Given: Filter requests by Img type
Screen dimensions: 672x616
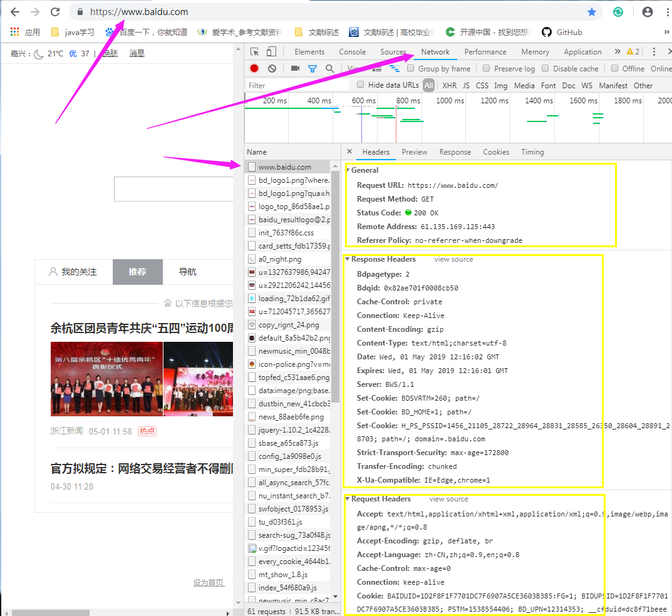Looking at the screenshot, I should (x=500, y=86).
